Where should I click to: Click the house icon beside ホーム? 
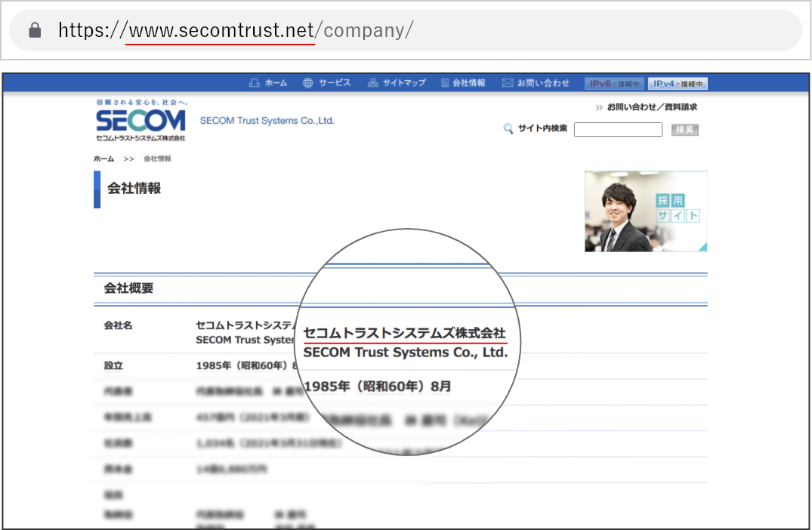pos(255,83)
